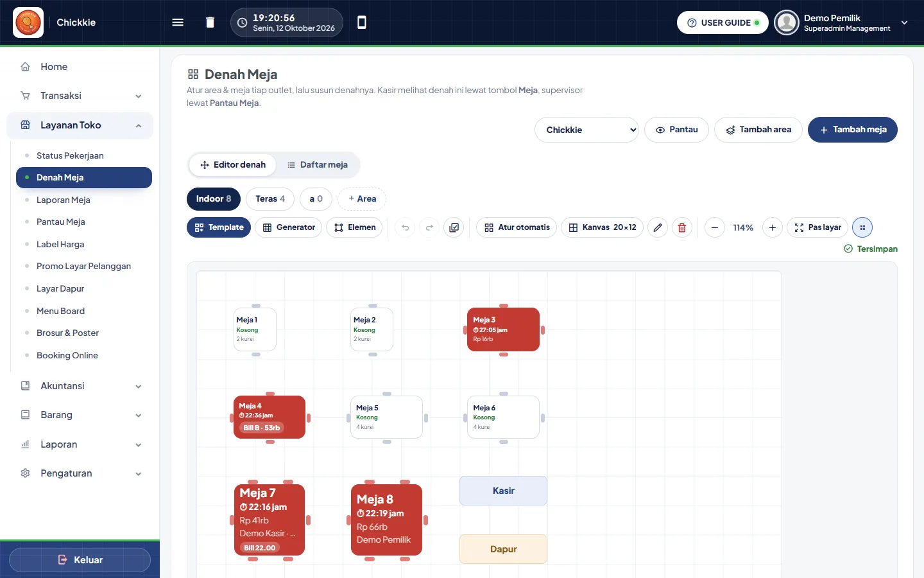
Task: Click the Chickkie logo icon
Action: pyautogui.click(x=28, y=22)
